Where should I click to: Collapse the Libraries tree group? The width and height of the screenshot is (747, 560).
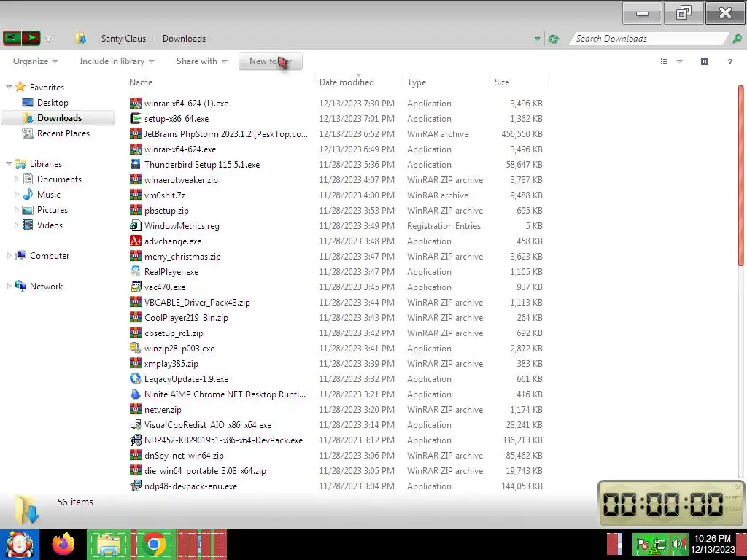[x=9, y=164]
